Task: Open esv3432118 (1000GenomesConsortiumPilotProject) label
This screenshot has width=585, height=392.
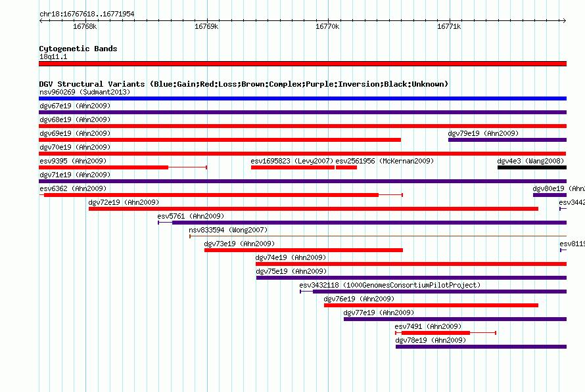Action: (x=390, y=285)
